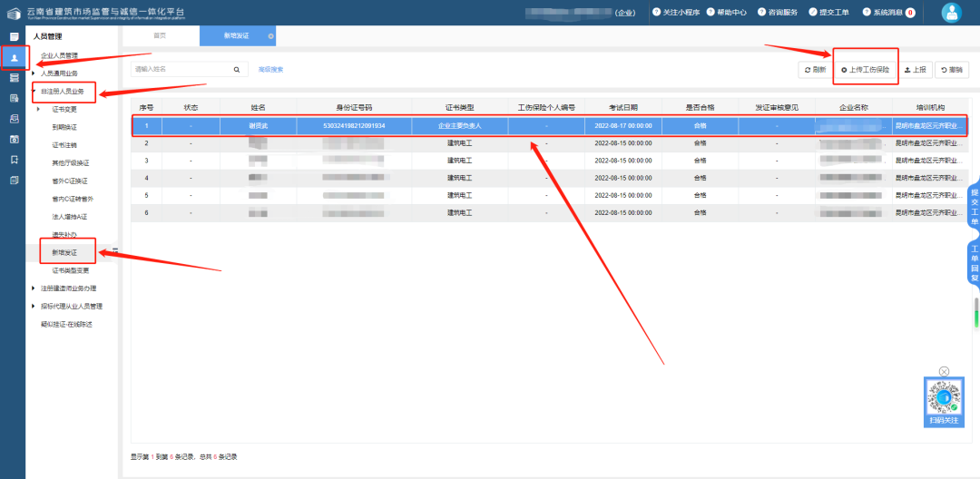Viewport: 980px width, 479px height.
Task: Expand 注册建造师业务办理 tree node
Action: click(x=34, y=288)
